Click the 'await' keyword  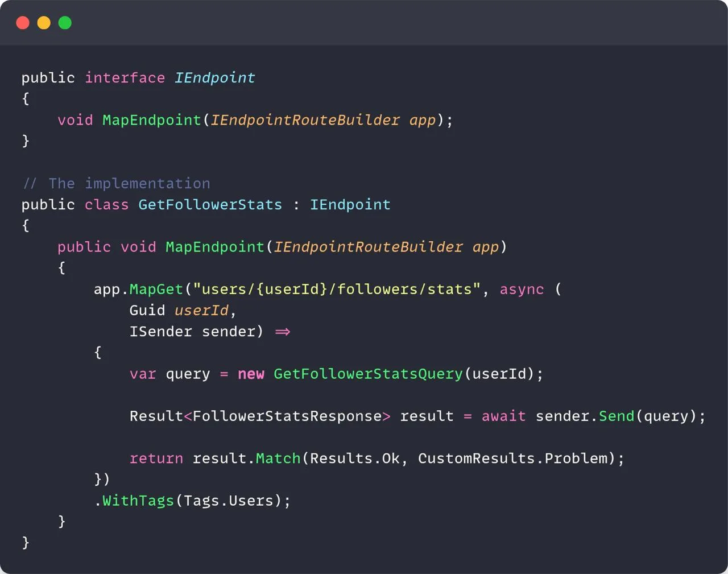503,416
